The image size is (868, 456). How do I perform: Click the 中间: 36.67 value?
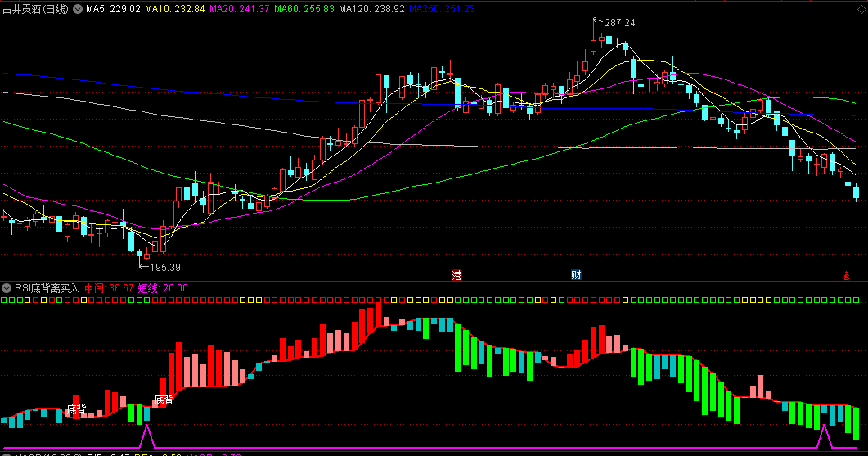[109, 288]
